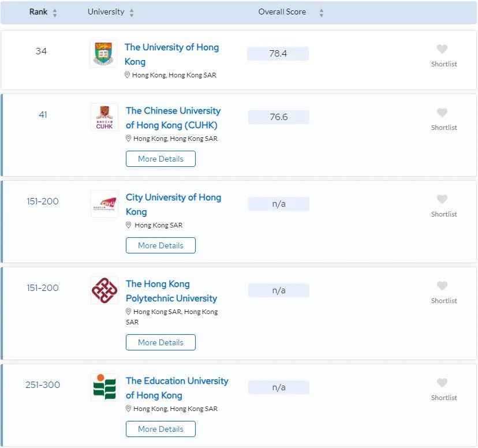The image size is (478, 448).
Task: Click heart icon for Hong Kong Polytechnic University
Action: pos(442,286)
